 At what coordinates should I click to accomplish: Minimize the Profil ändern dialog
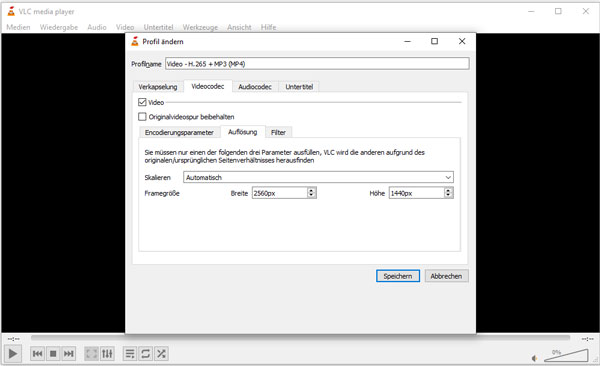coord(408,41)
